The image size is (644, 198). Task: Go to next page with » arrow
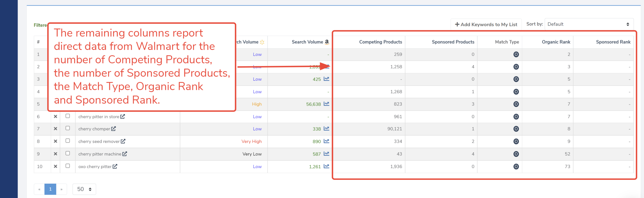click(61, 189)
